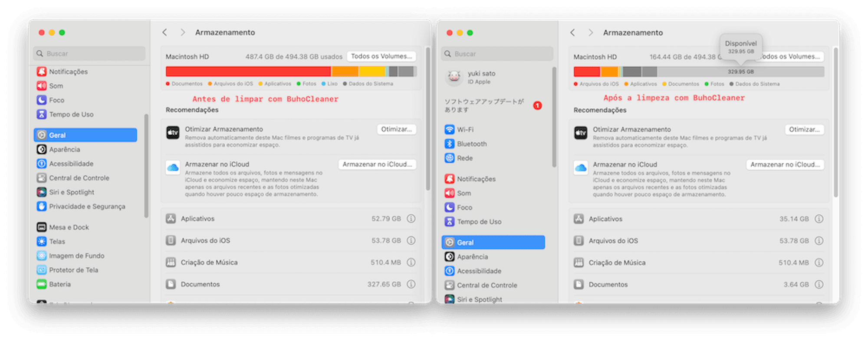Image resolution: width=868 pixels, height=341 pixels.
Task: Click the Apple TV icon in left window
Action: click(x=173, y=133)
